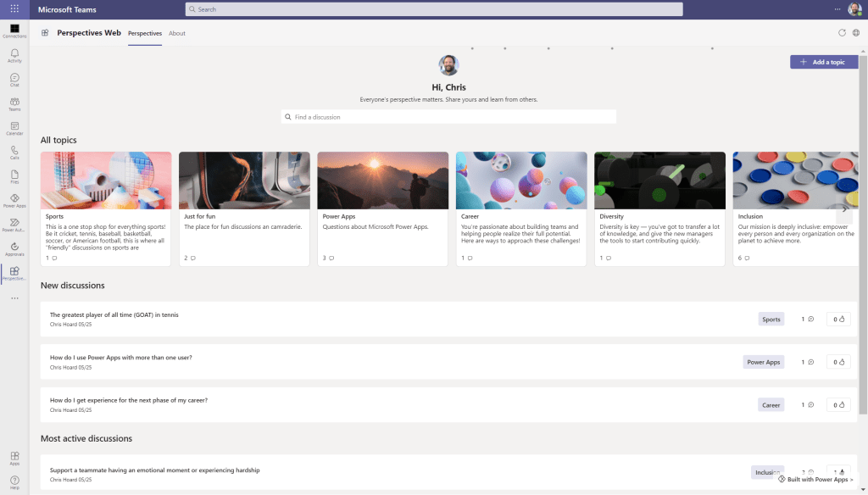Click the Add a topic button
Screen dimensions: 868x495
tap(823, 62)
